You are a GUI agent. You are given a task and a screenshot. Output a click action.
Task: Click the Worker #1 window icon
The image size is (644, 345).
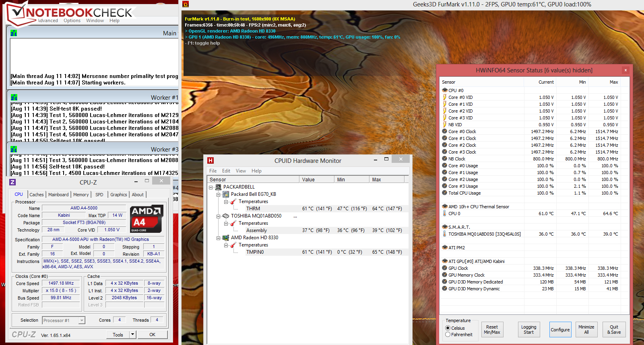point(14,97)
